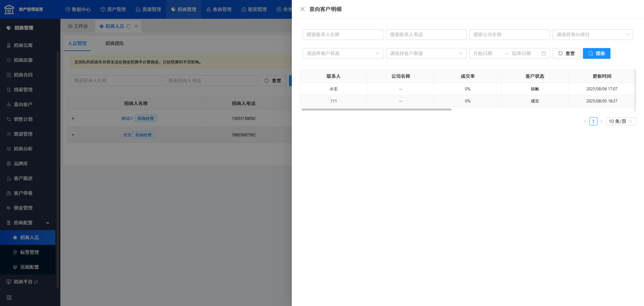Open 资源管理 top menu
Screen dimensions: 644x306
(x=148, y=9)
